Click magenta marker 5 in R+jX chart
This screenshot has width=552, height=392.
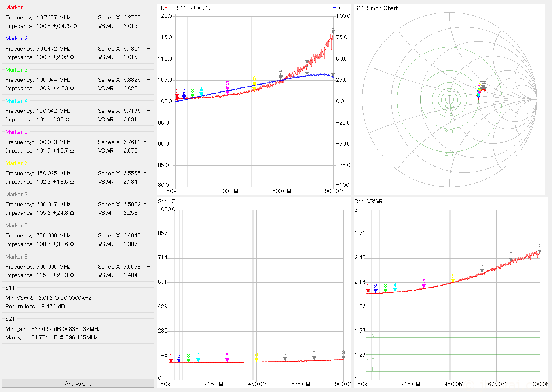[228, 87]
